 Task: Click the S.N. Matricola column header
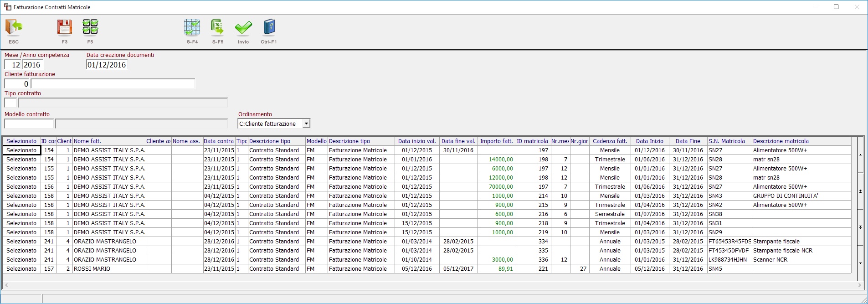pyautogui.click(x=729, y=141)
